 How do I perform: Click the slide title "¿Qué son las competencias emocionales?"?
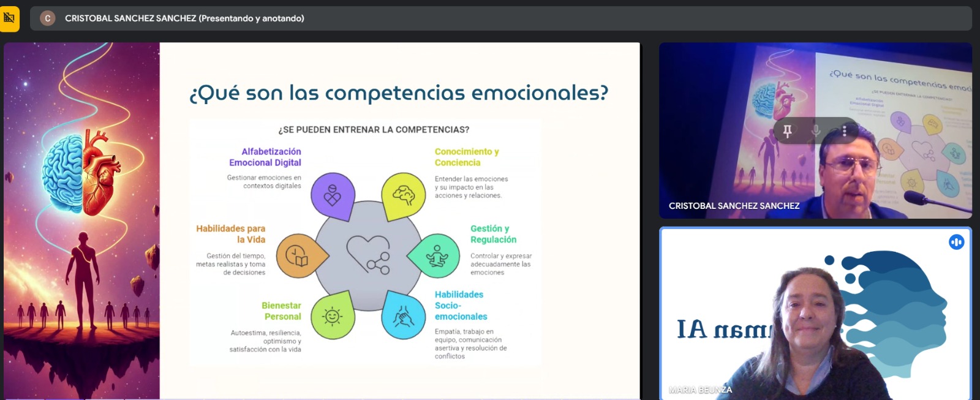pyautogui.click(x=399, y=93)
